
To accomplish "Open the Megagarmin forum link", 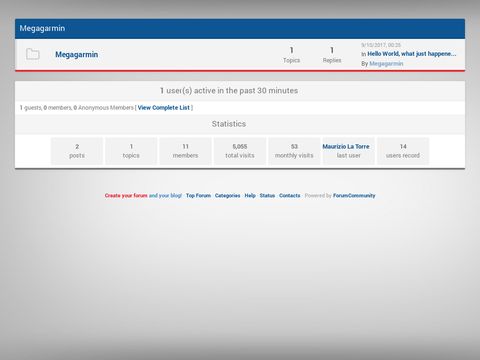I will 77,54.
